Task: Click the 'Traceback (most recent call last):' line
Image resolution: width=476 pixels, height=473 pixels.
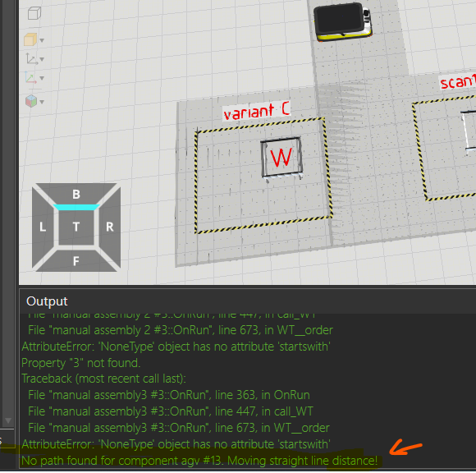Action: coord(103,379)
